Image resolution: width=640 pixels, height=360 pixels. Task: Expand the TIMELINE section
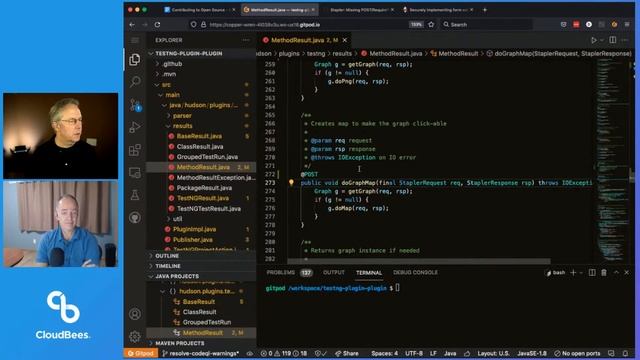[168, 266]
